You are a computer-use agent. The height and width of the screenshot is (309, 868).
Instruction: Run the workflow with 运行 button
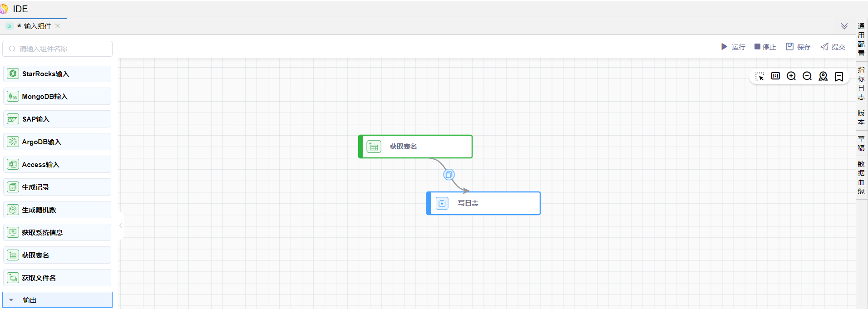(x=733, y=47)
